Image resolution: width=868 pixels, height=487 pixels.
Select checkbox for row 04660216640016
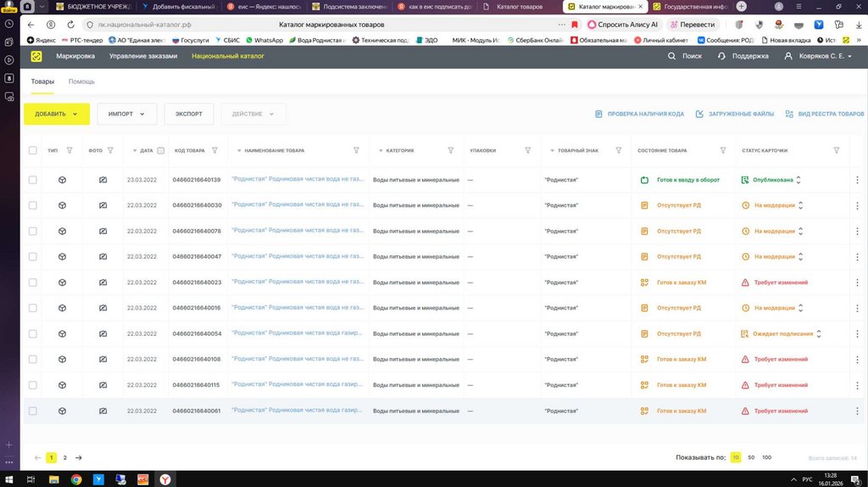click(33, 308)
